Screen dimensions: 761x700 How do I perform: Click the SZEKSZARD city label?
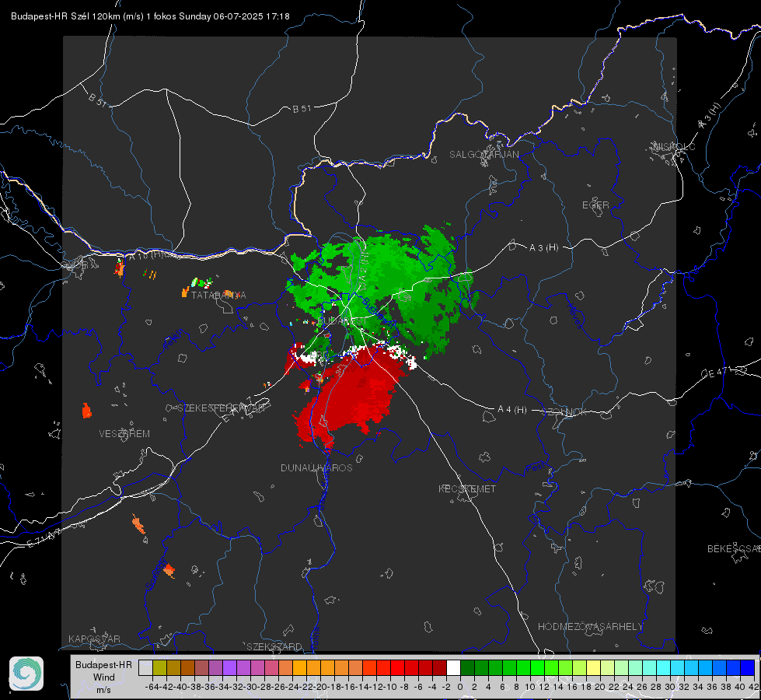274,646
